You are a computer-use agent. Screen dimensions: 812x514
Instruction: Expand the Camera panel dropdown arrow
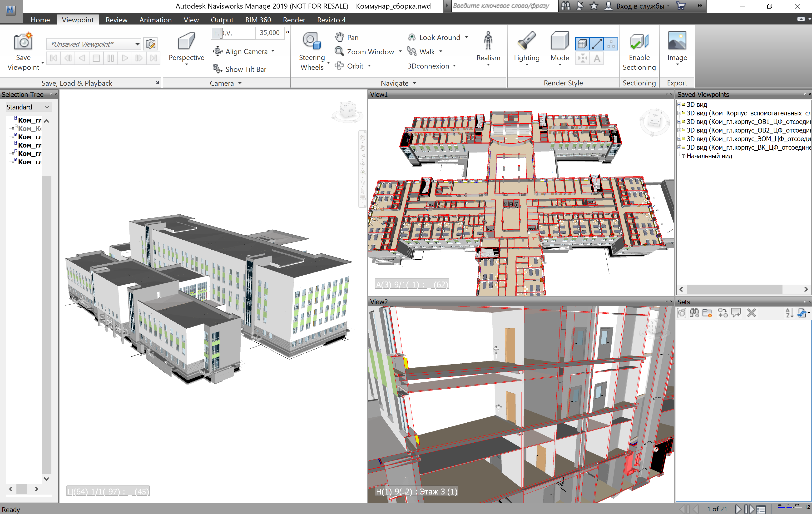[x=240, y=83]
